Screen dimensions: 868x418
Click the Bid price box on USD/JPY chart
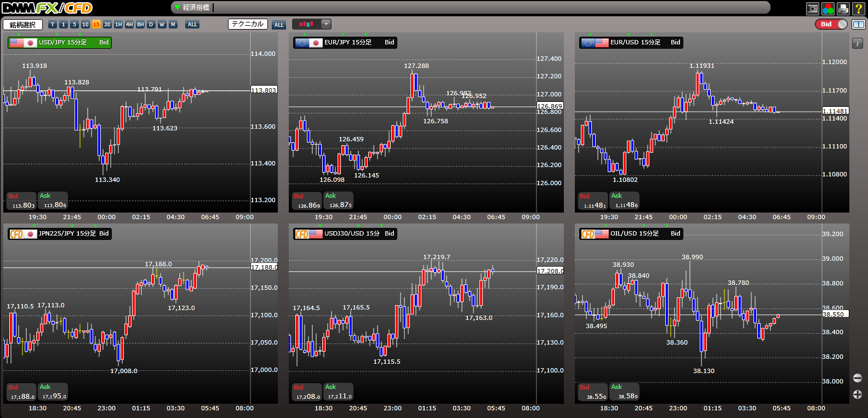pos(21,201)
